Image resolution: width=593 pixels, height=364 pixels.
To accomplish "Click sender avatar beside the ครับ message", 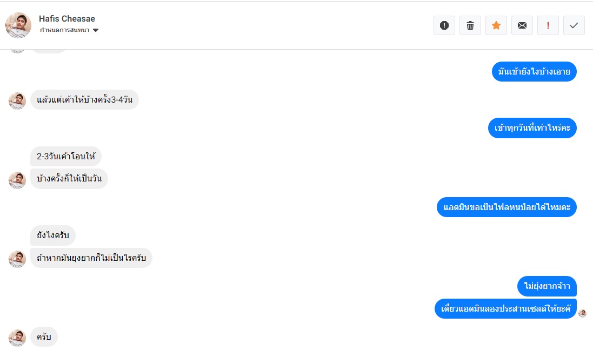I will pyautogui.click(x=17, y=338).
